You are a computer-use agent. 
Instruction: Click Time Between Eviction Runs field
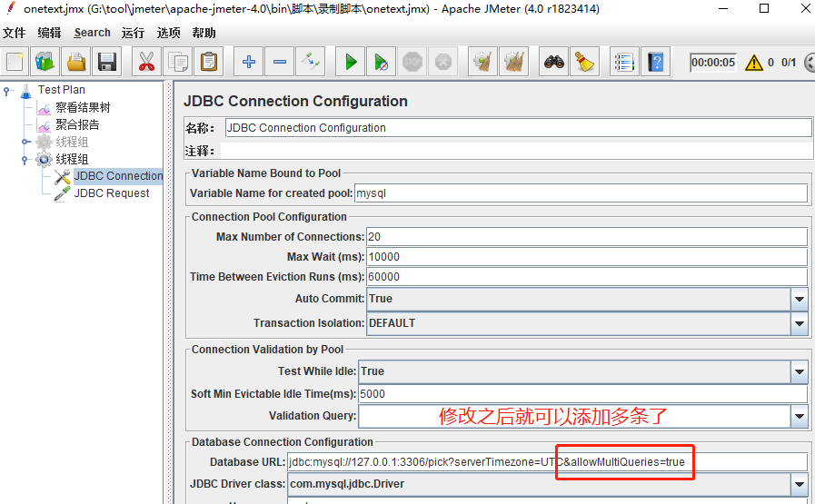click(587, 277)
